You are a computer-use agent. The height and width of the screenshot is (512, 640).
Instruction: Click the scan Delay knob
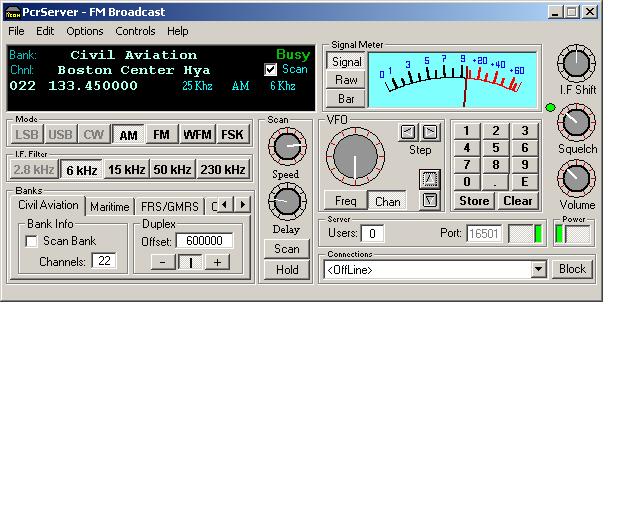point(285,202)
